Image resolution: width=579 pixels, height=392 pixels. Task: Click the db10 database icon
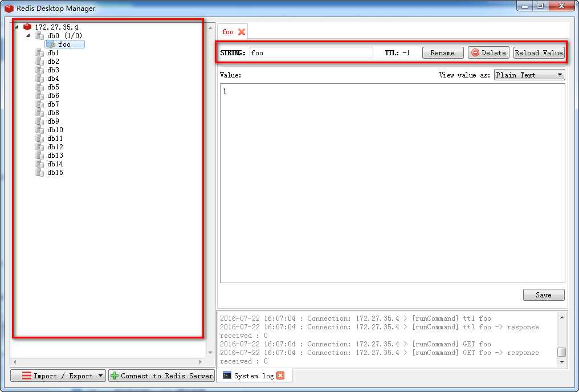[39, 129]
